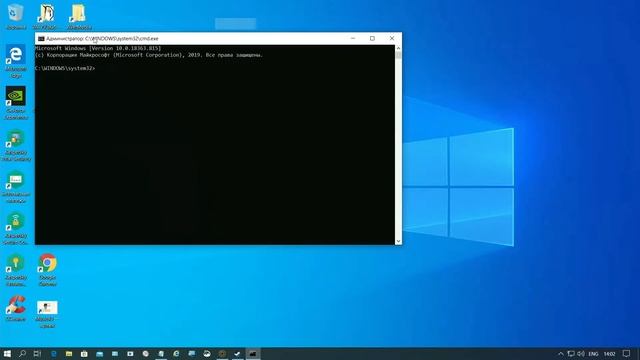Open the CCleaner desktop shortcut

pyautogui.click(x=16, y=309)
